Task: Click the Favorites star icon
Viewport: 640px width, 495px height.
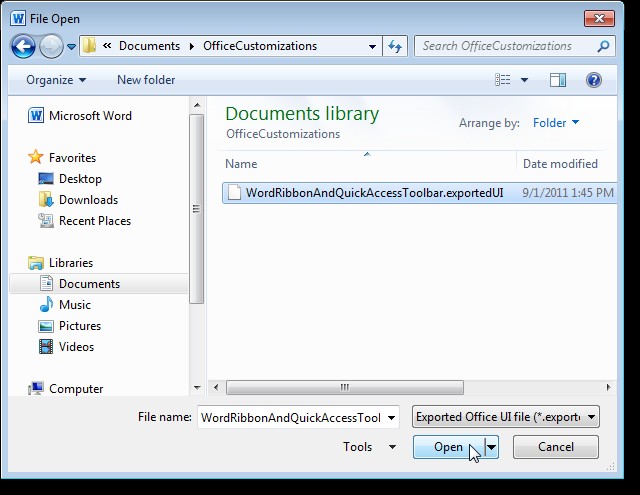Action: point(36,157)
